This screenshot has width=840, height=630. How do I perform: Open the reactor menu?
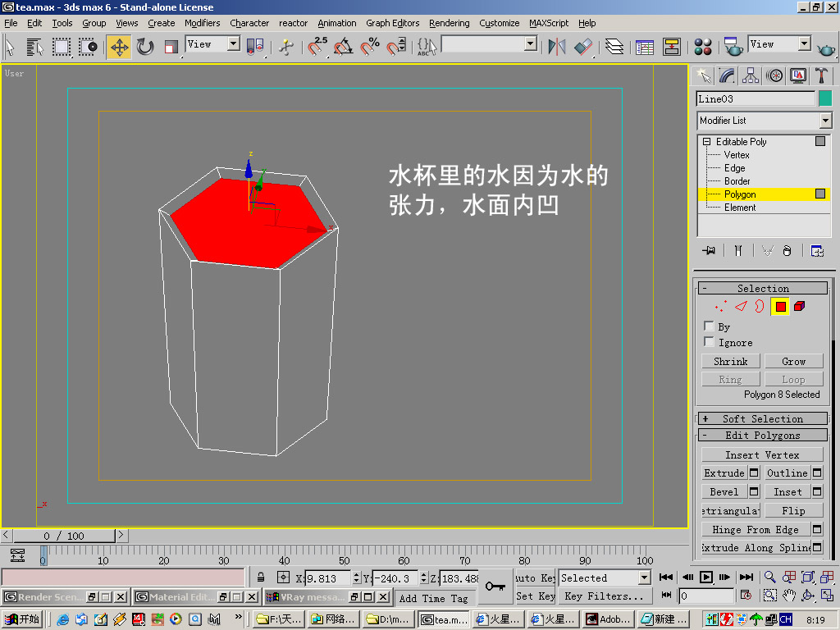click(293, 23)
